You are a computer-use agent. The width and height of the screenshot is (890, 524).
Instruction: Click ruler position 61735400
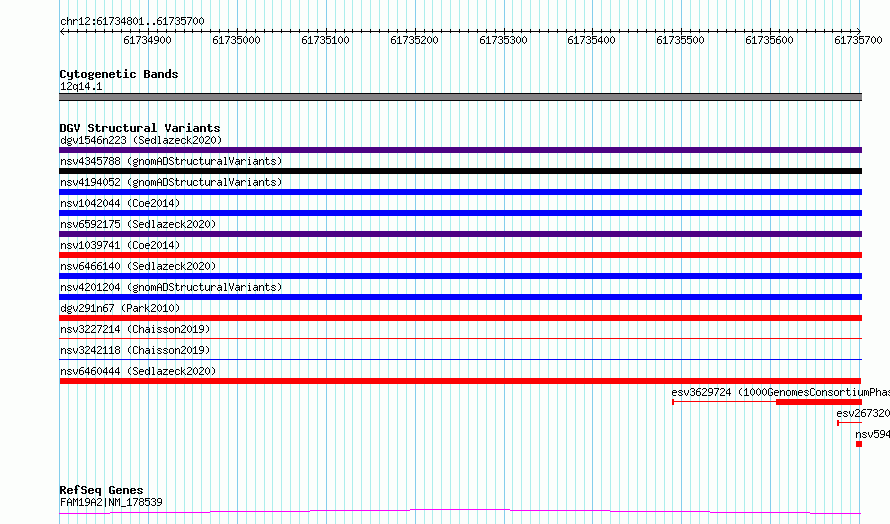pos(591,40)
